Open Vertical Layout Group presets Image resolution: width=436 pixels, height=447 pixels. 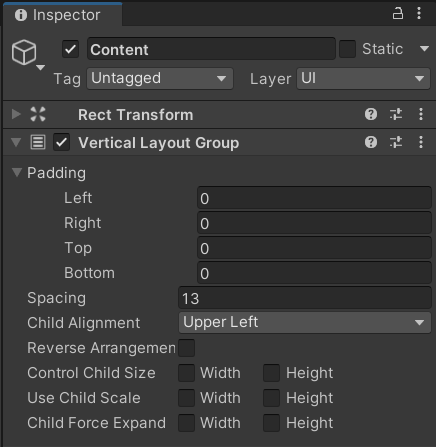point(396,142)
